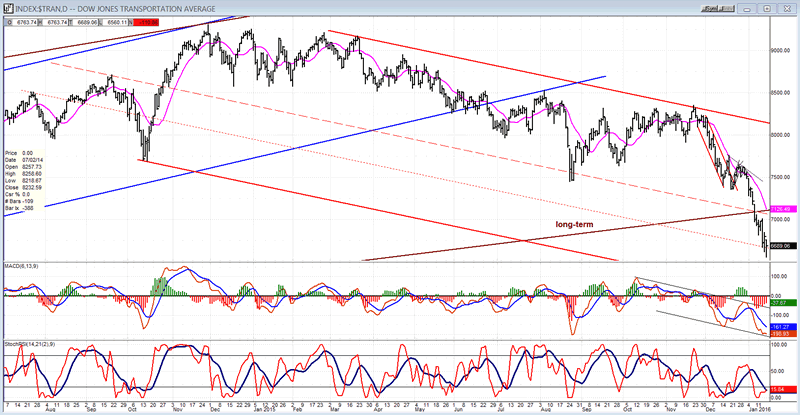Click the open price value 6763.74
800x415 pixels.
24,22
